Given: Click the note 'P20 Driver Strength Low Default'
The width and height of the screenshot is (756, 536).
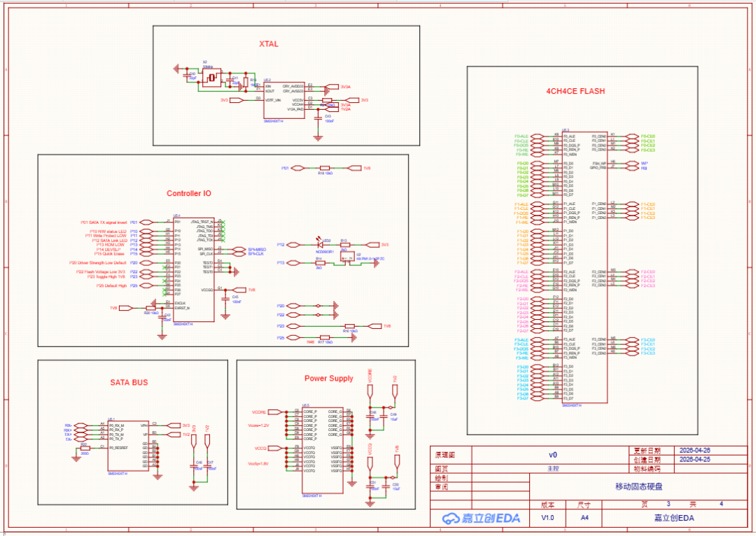Looking at the screenshot, I should (x=97, y=262).
